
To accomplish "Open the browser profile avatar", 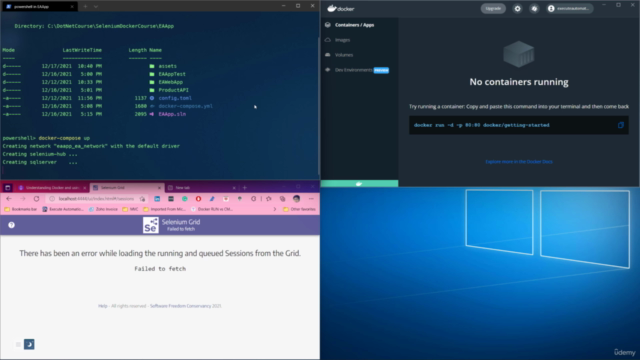I will 297,199.
